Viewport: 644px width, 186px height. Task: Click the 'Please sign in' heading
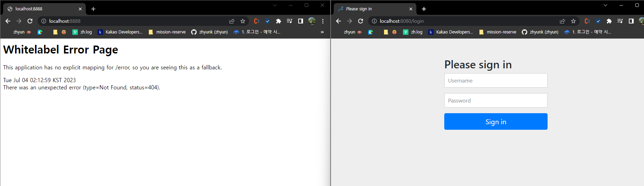478,65
